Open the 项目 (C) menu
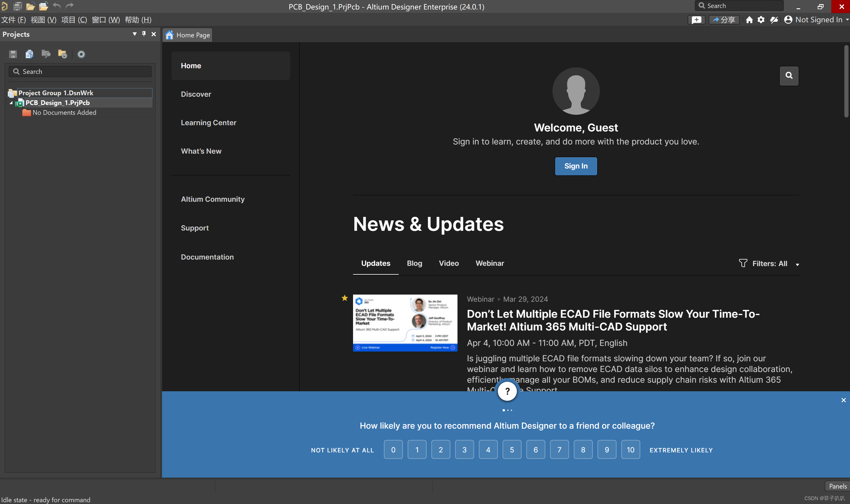 (74, 20)
